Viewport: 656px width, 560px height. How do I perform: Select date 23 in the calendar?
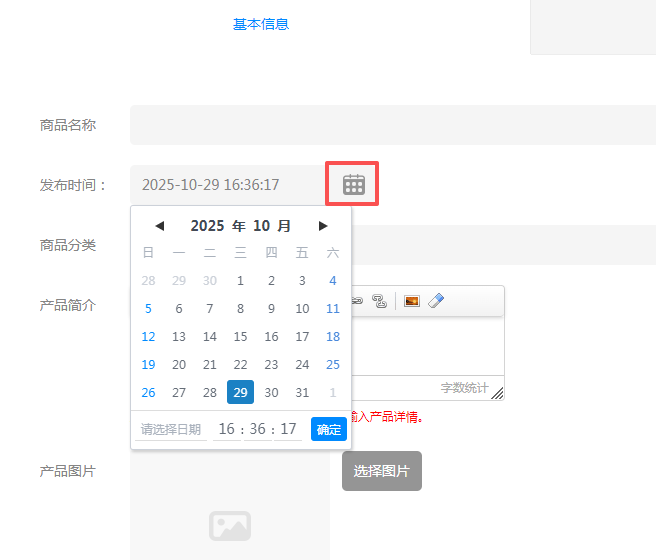(x=271, y=365)
